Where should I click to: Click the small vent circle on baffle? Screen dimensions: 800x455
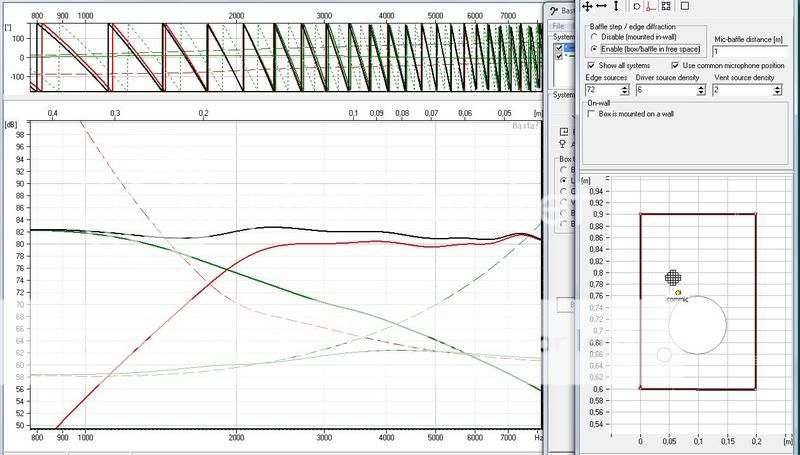click(x=664, y=355)
